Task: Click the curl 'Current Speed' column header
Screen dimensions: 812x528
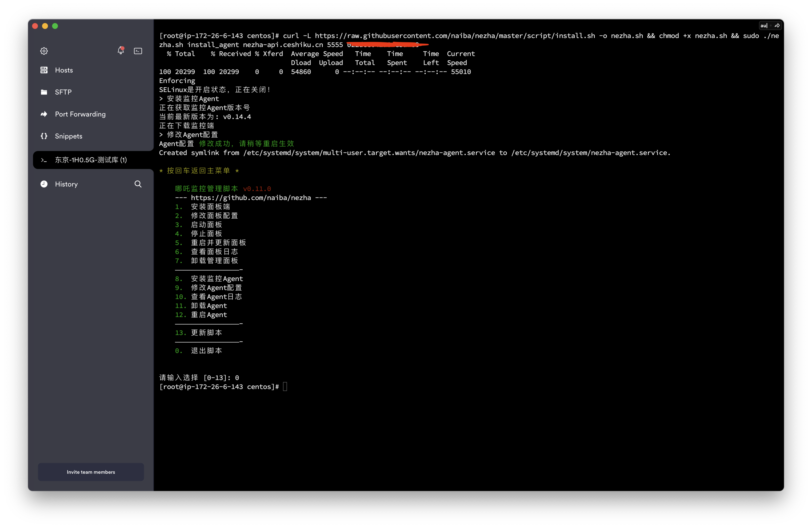Action: pyautogui.click(x=460, y=58)
